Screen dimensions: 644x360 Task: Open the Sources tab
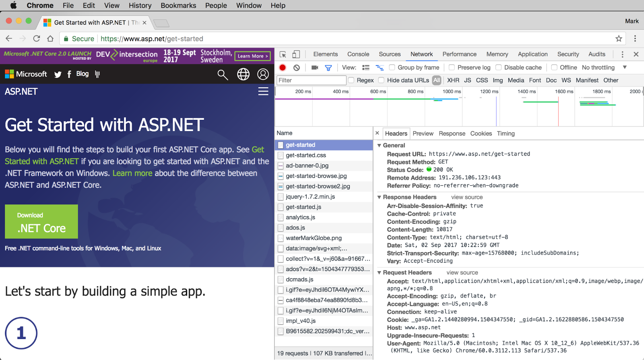coord(390,54)
